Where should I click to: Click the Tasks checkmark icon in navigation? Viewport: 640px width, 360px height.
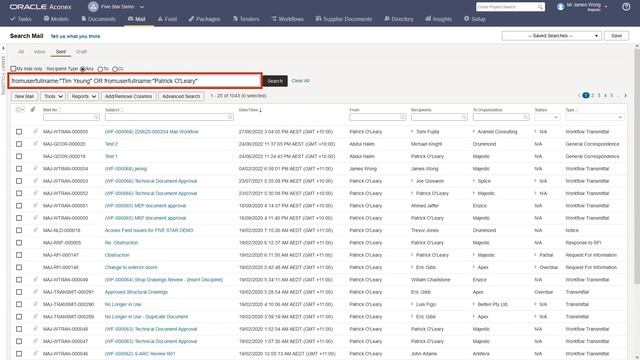point(13,19)
